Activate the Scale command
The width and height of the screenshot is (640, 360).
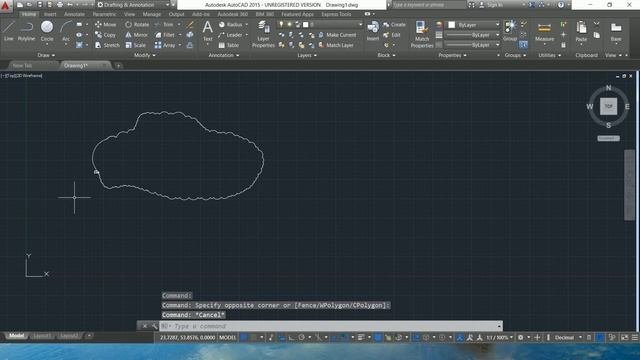[136, 45]
